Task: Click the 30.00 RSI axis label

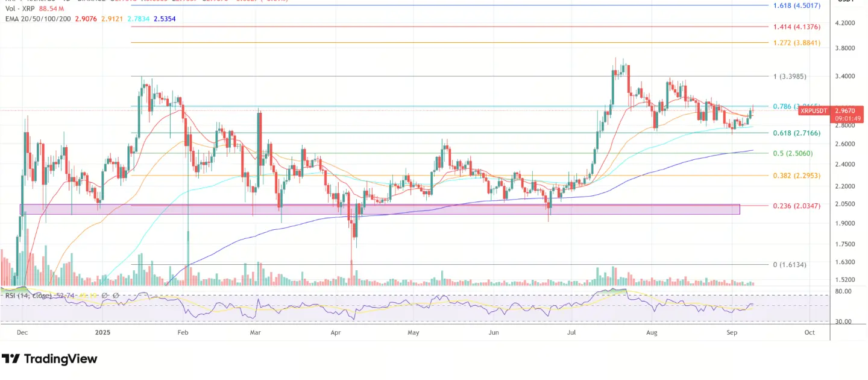Action: coord(844,321)
